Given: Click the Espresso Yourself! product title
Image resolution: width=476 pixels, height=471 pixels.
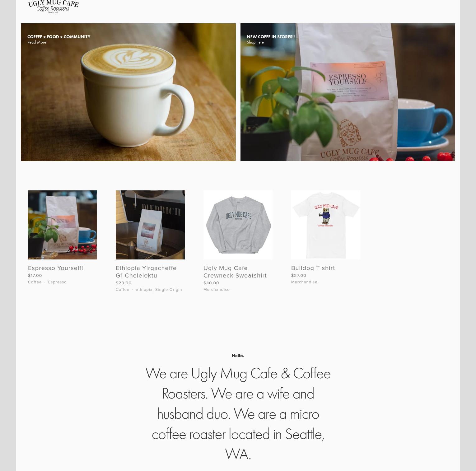Looking at the screenshot, I should click(55, 268).
